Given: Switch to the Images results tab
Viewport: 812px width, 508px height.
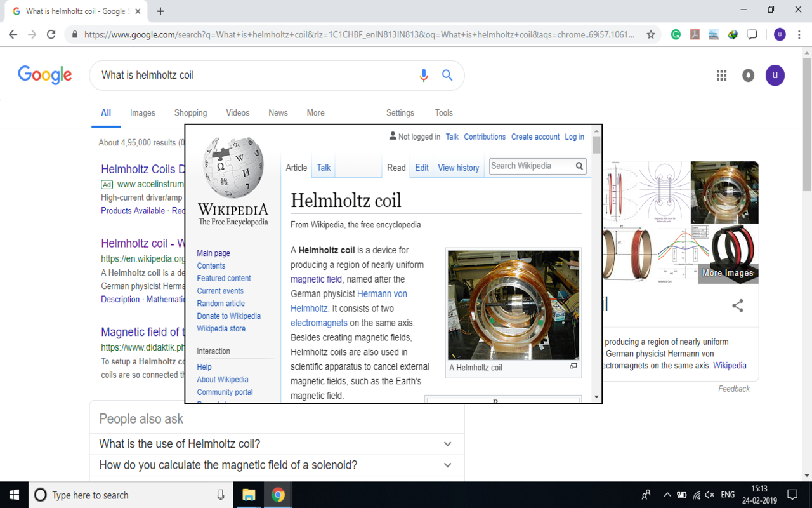Looking at the screenshot, I should 142,113.
